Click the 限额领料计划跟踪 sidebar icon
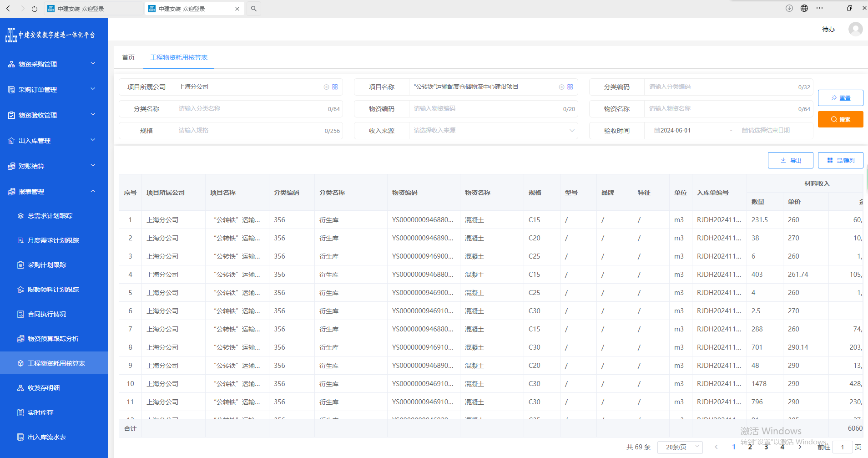Image resolution: width=868 pixels, height=458 pixels. 20,290
